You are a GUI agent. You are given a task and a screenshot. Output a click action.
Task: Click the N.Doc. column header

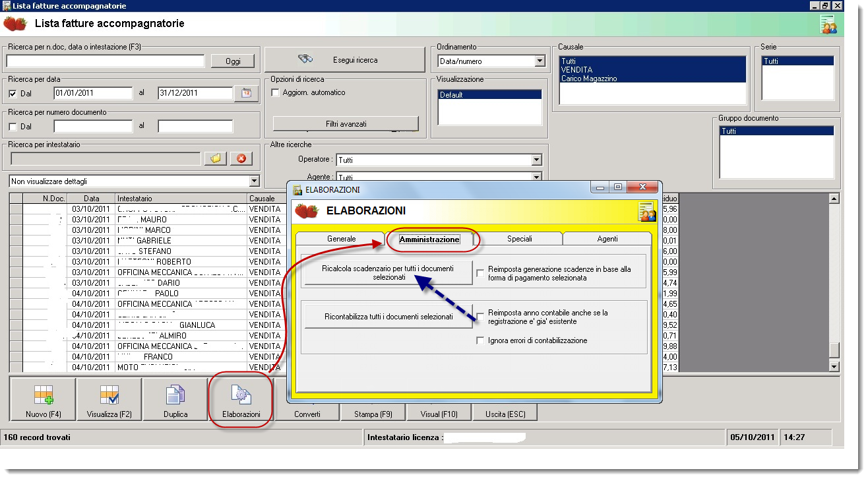[45, 199]
